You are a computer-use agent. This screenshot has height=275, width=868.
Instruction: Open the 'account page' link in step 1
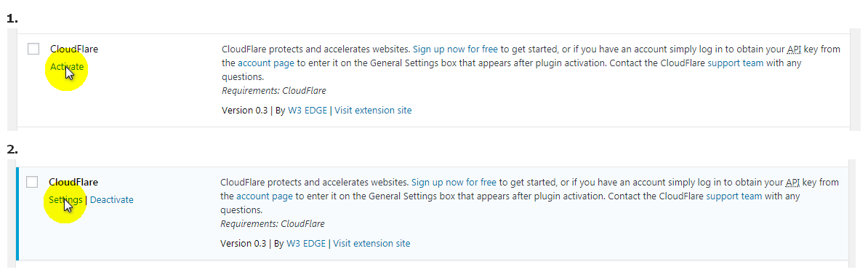[x=266, y=63]
